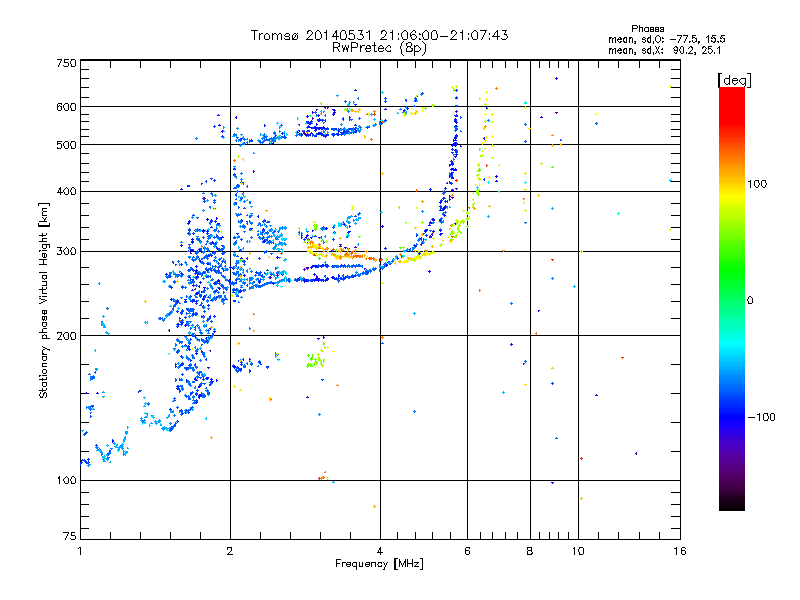The height and width of the screenshot is (600, 800).
Task: Click the y-axis tick label '600'
Action: pos(66,107)
